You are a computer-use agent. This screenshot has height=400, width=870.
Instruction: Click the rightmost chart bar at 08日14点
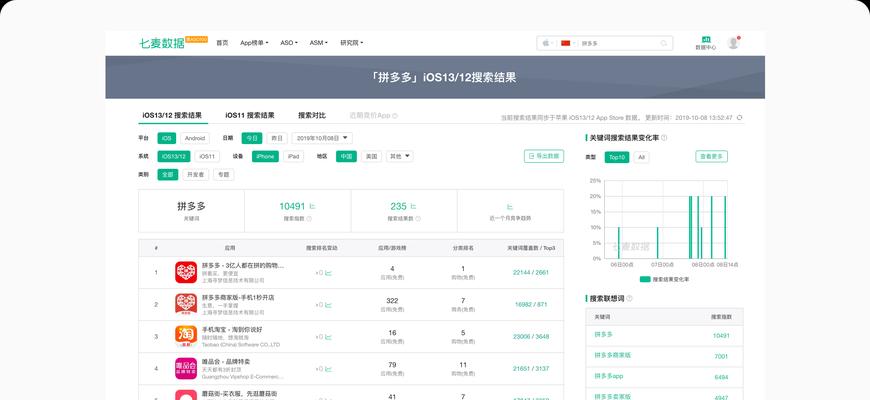[725, 227]
